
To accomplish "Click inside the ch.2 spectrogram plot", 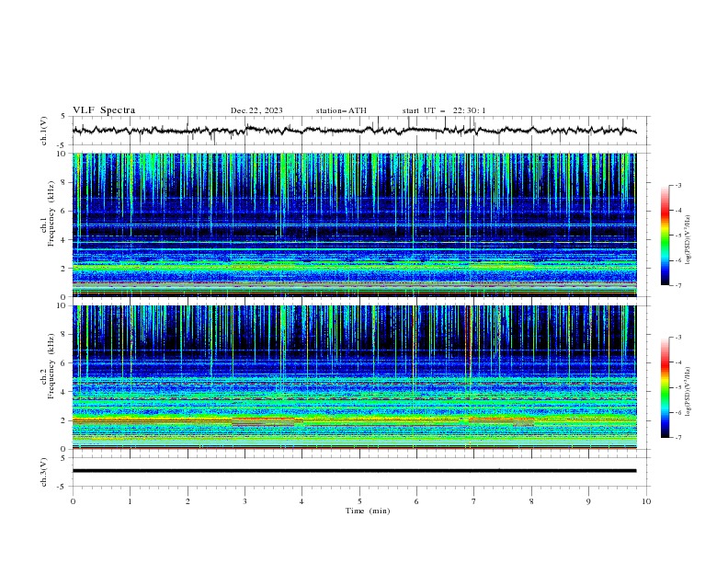I will [x=354, y=377].
